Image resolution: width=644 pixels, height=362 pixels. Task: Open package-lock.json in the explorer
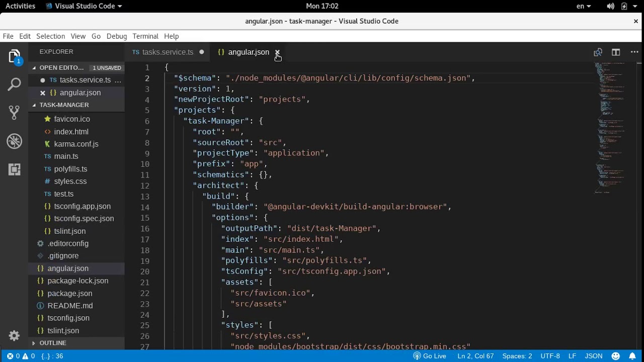(77, 281)
